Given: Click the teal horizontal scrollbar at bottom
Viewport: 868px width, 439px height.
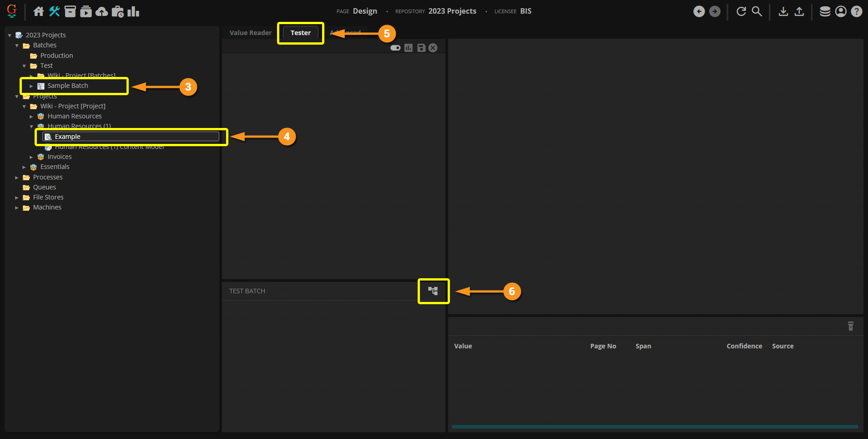Looking at the screenshot, I should pyautogui.click(x=655, y=427).
